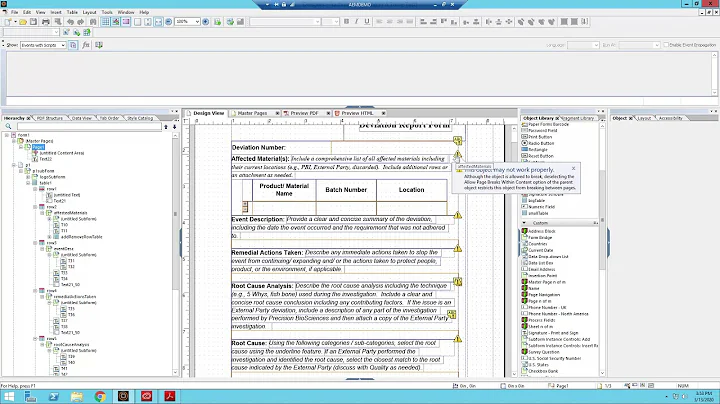Switch to the Style Catalog tab
720x404 pixels.
(140, 118)
